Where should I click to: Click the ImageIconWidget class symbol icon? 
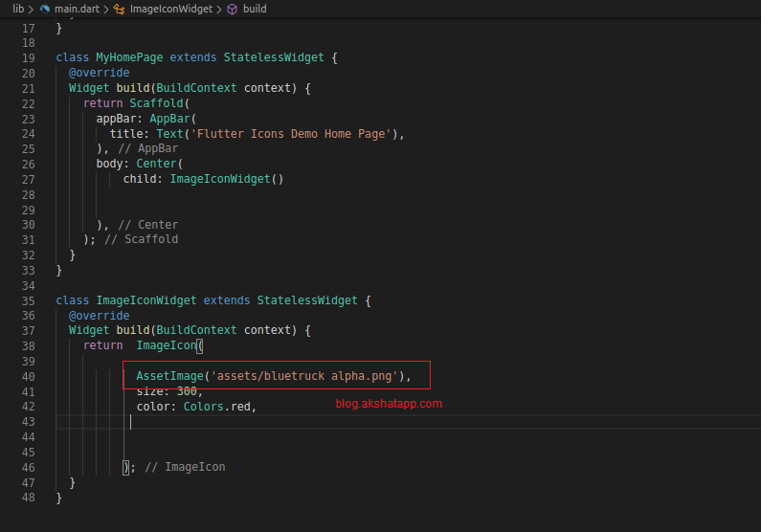(119, 9)
